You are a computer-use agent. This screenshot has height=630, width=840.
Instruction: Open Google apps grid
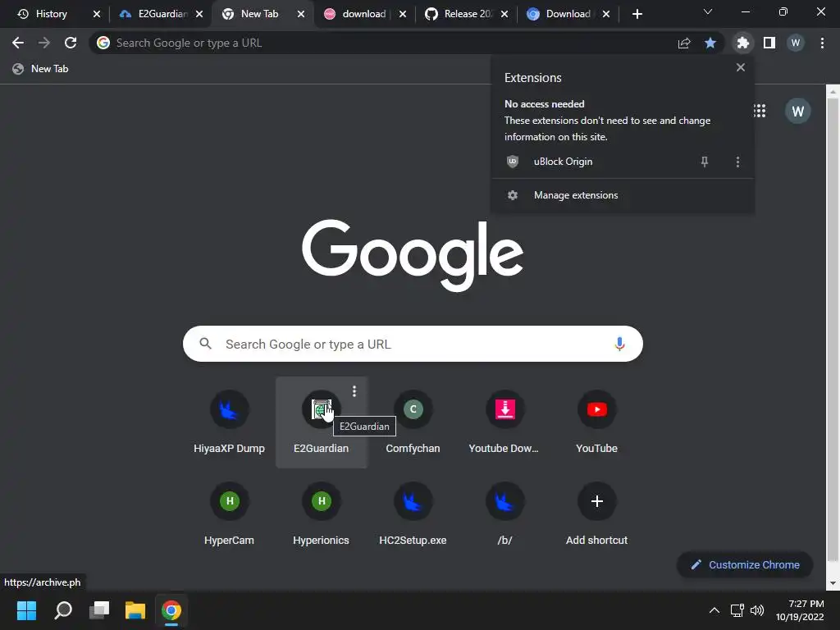760,111
